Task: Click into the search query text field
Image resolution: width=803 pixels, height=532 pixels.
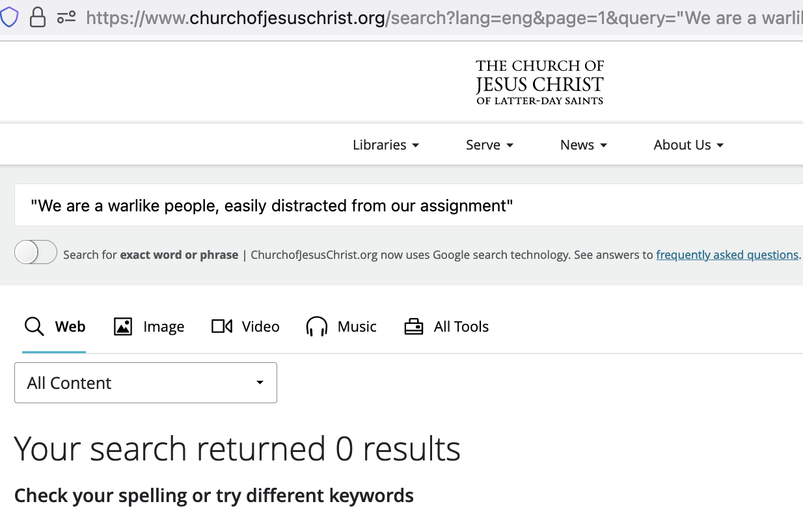Action: 409,206
